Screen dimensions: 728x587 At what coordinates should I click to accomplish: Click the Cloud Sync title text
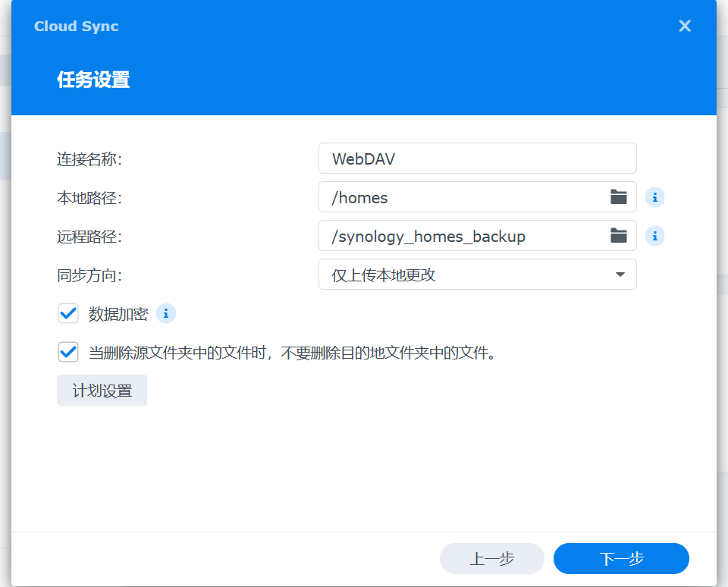[x=76, y=27]
